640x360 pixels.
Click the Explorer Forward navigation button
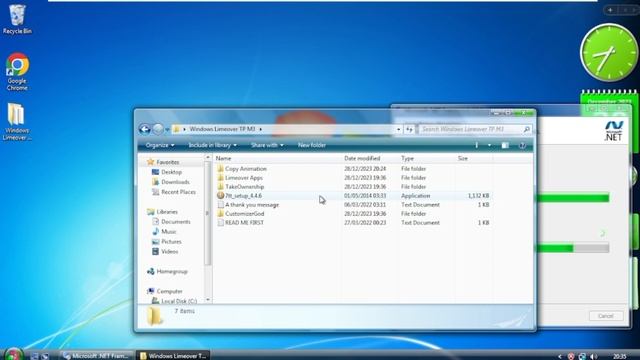pyautogui.click(x=158, y=129)
